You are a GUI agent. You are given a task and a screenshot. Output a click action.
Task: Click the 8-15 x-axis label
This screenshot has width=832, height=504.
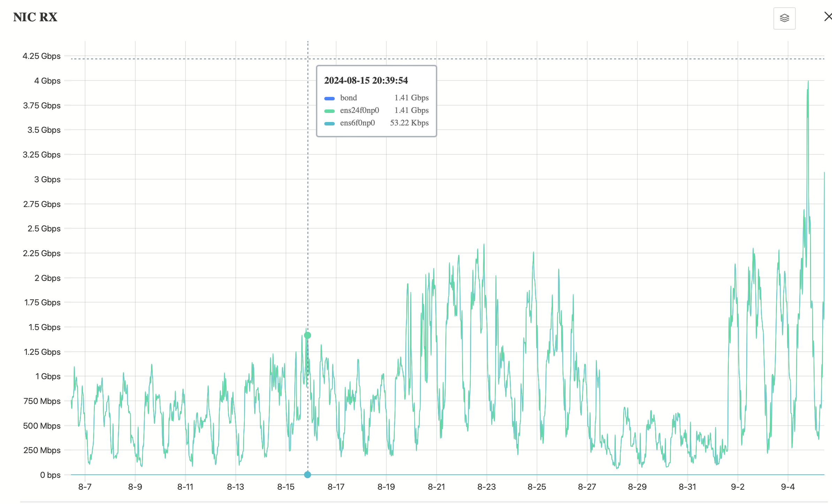tap(286, 487)
